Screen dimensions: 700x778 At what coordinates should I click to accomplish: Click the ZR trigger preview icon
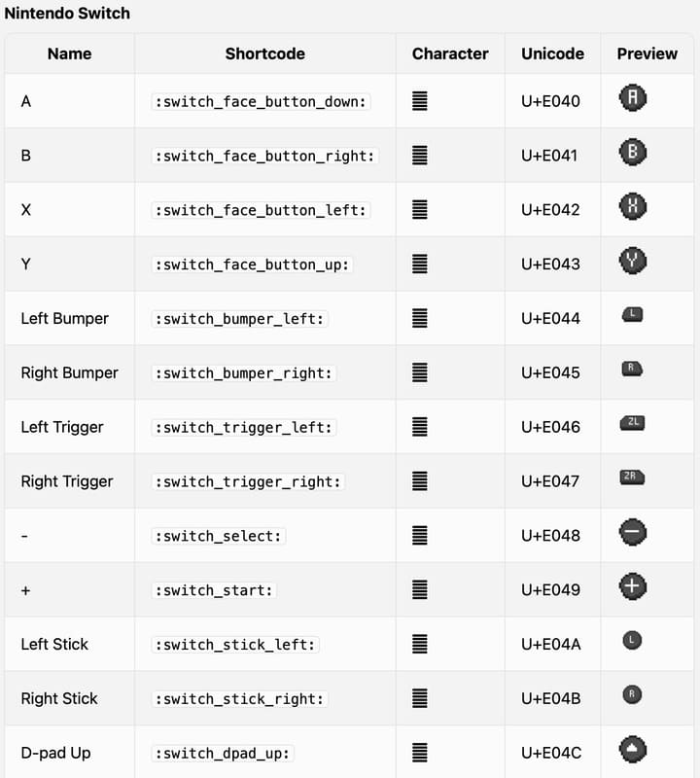(632, 477)
